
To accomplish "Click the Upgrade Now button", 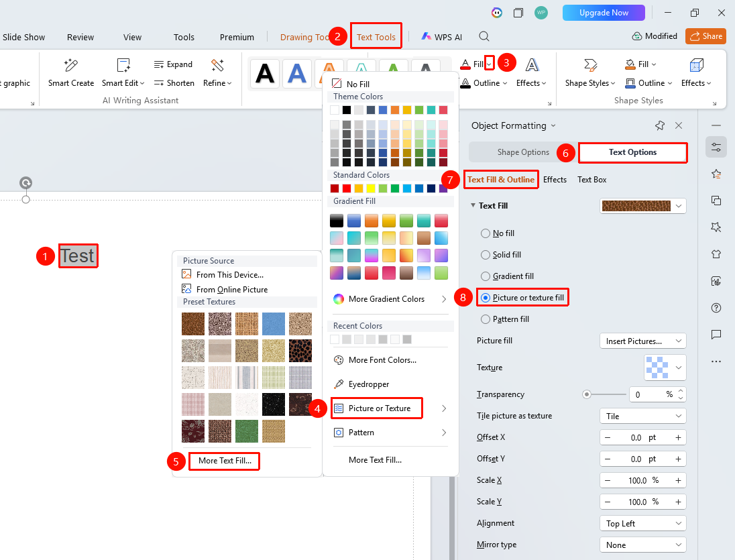I will point(604,13).
